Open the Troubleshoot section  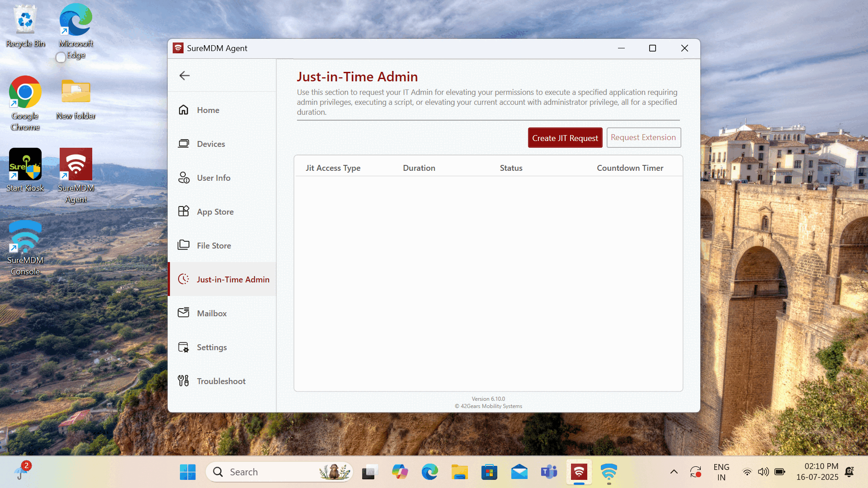[221, 381]
